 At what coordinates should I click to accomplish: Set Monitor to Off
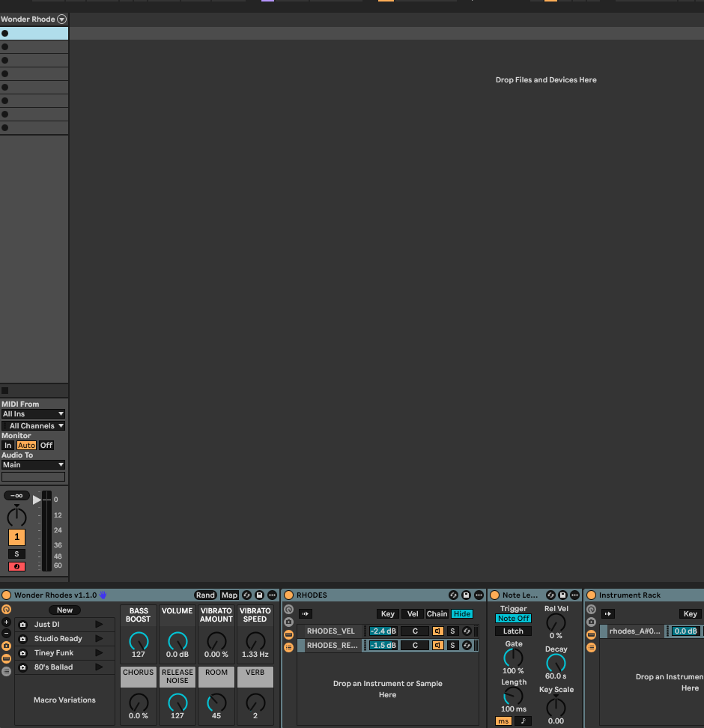(x=46, y=445)
